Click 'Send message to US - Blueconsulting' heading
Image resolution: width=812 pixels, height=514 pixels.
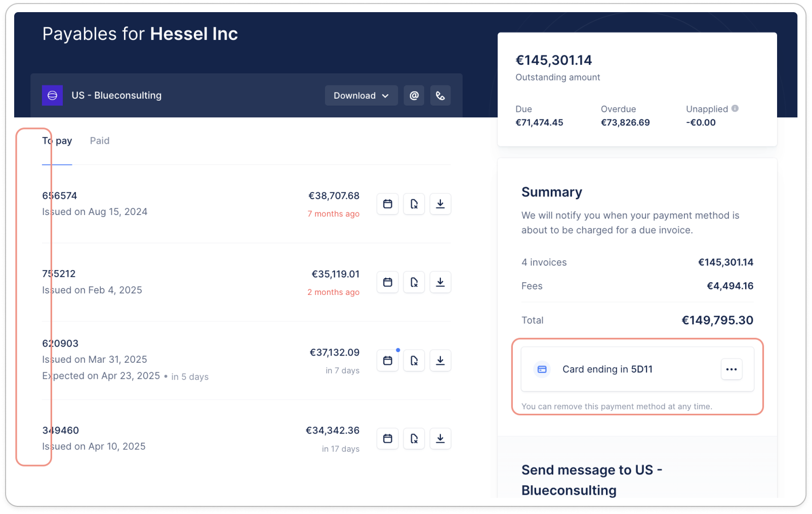592,480
